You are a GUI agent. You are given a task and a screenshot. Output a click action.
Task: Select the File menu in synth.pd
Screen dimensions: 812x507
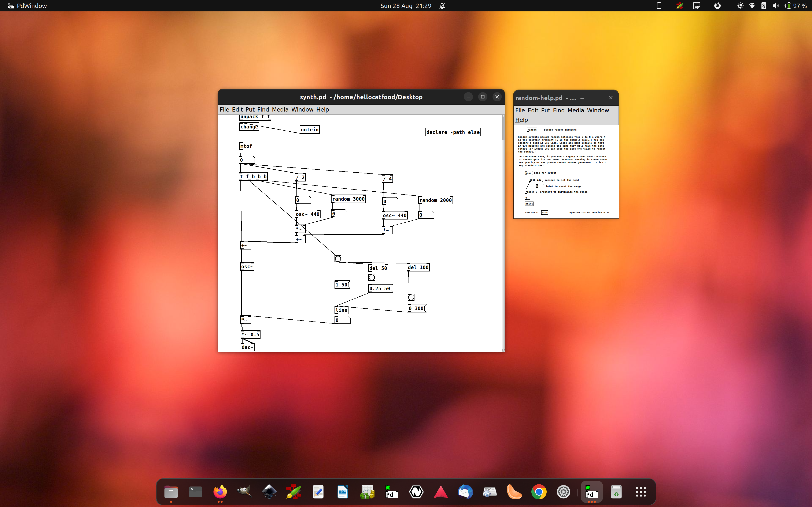(224, 109)
